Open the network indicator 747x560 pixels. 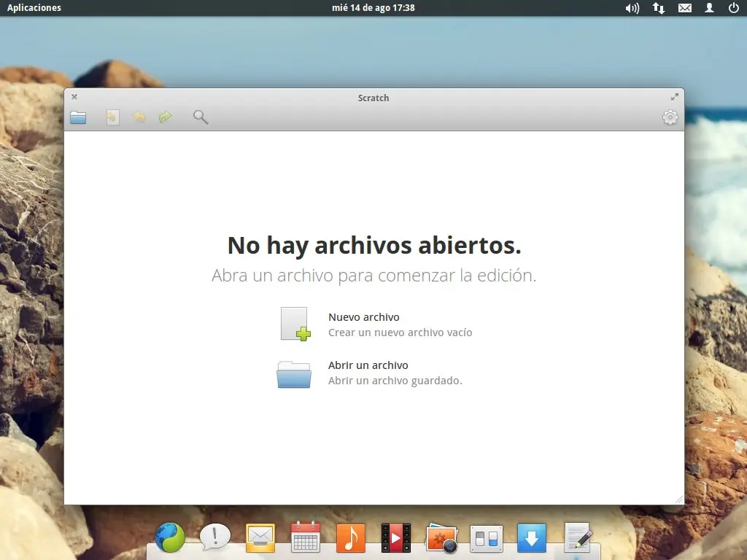[x=659, y=8]
